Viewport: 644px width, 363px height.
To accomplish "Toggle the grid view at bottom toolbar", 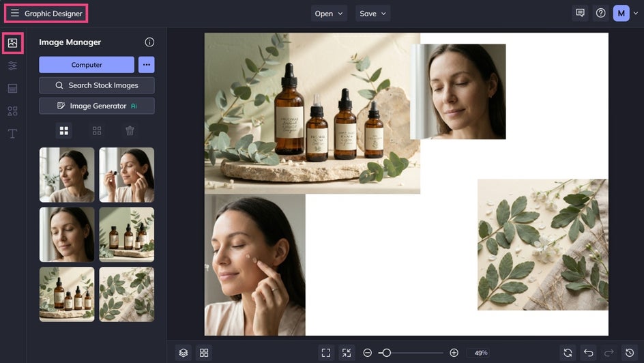I will (204, 353).
